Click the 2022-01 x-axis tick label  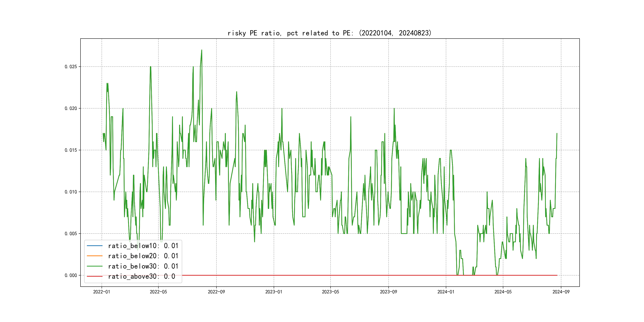click(102, 292)
